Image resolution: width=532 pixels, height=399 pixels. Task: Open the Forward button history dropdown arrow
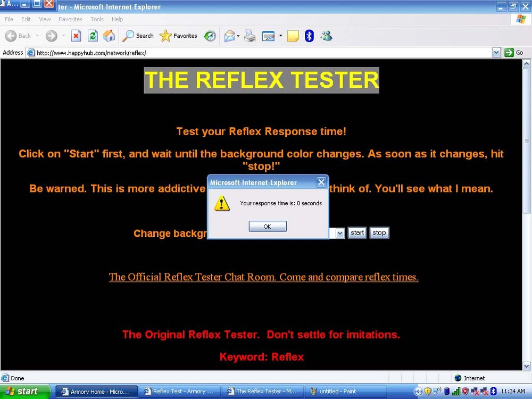(x=63, y=36)
